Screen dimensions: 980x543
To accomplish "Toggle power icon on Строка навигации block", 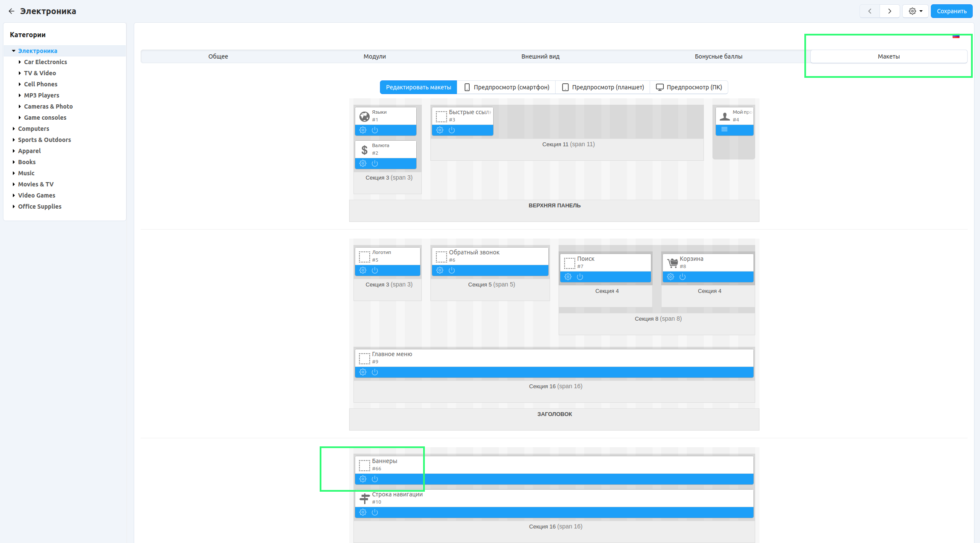I will (375, 512).
